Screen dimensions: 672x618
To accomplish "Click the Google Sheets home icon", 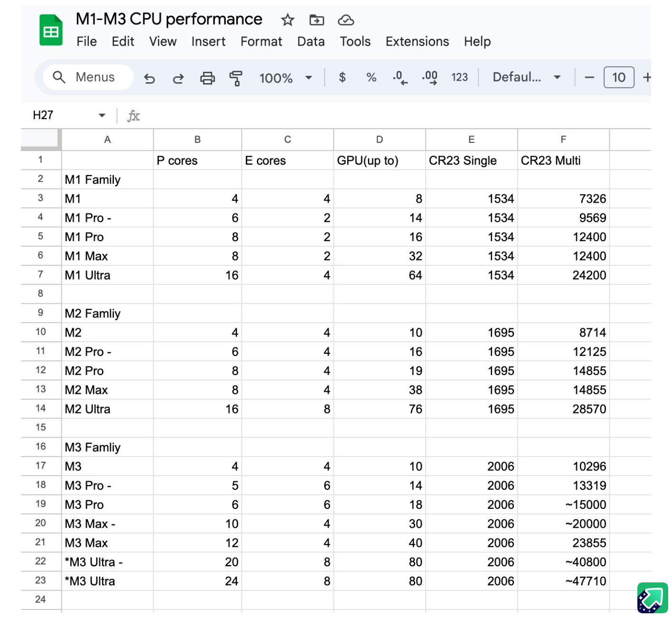I will click(x=51, y=30).
